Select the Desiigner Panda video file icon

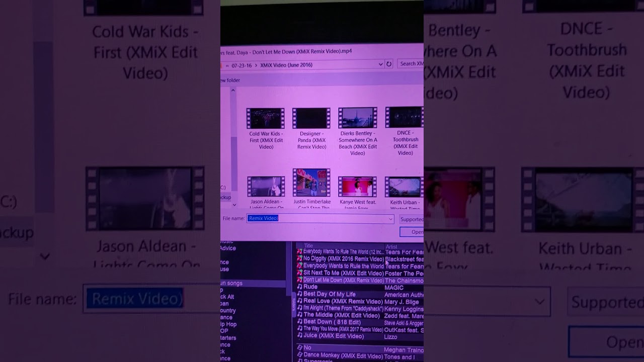pyautogui.click(x=311, y=119)
